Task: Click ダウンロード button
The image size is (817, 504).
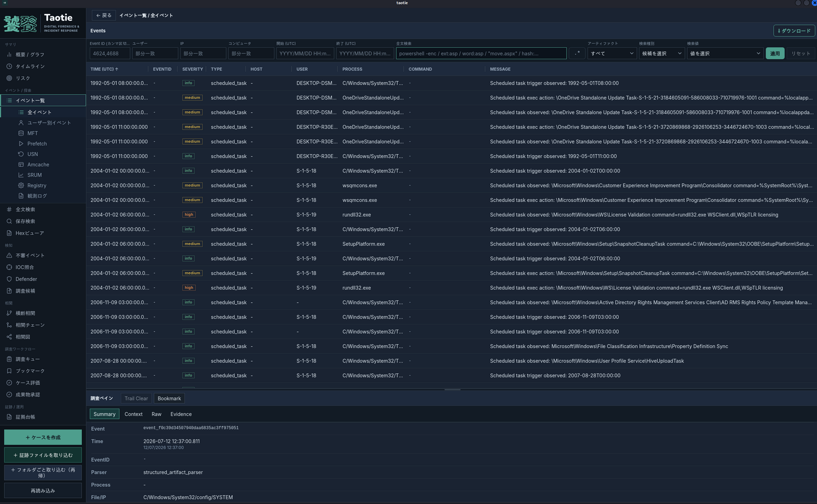Action: pyautogui.click(x=794, y=31)
